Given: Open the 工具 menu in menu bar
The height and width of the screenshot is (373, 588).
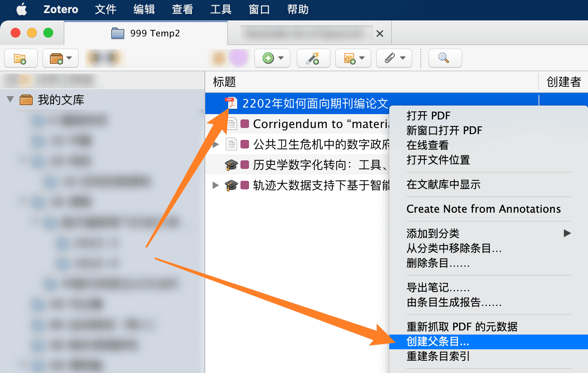Looking at the screenshot, I should pyautogui.click(x=221, y=9).
